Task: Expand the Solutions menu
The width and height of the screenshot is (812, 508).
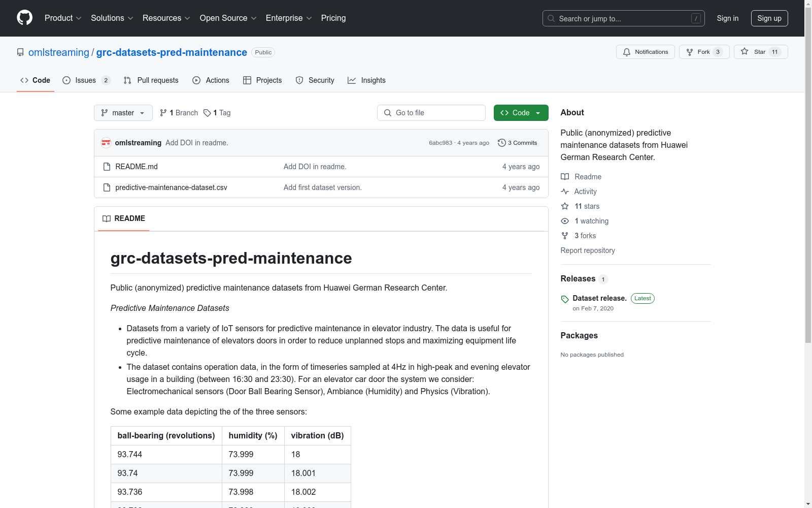Action: [112, 18]
